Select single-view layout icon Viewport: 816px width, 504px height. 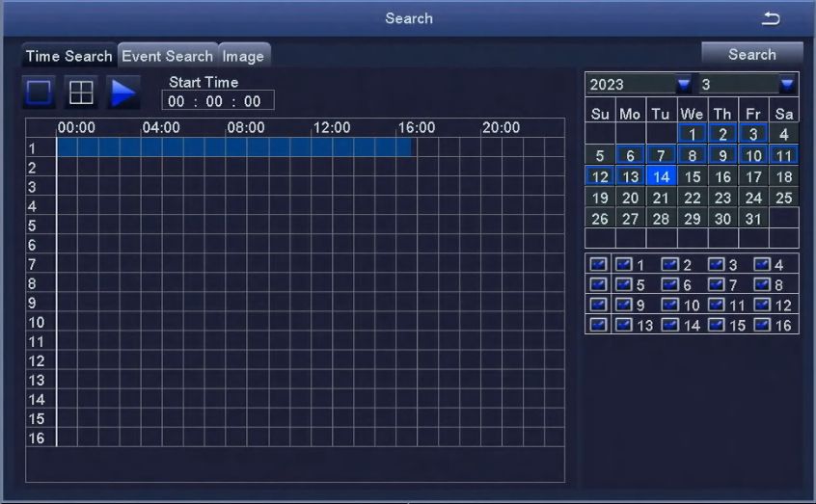point(40,93)
